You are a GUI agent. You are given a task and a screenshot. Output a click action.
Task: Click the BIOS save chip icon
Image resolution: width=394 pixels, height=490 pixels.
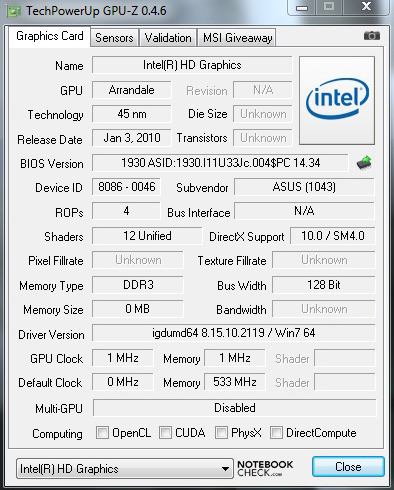(364, 163)
